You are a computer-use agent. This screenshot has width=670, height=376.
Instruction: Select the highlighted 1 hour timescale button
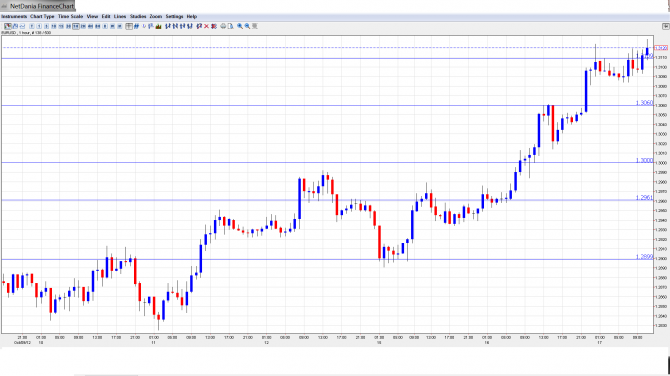tap(76, 26)
